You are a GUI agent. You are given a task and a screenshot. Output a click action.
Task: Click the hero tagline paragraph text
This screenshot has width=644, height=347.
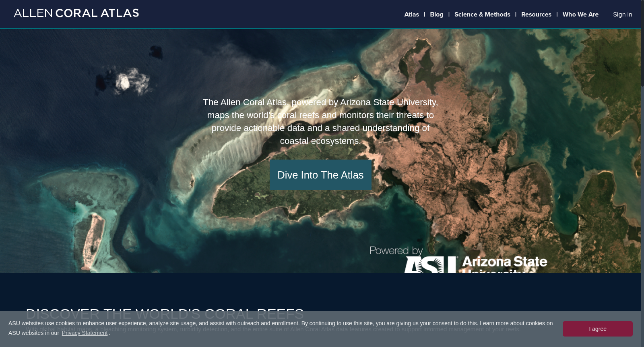pyautogui.click(x=320, y=122)
